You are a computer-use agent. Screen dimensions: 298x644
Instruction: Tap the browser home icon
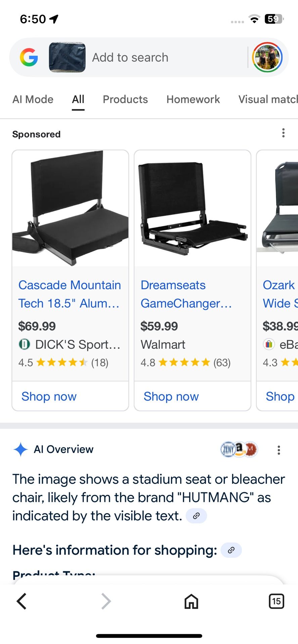click(x=191, y=601)
